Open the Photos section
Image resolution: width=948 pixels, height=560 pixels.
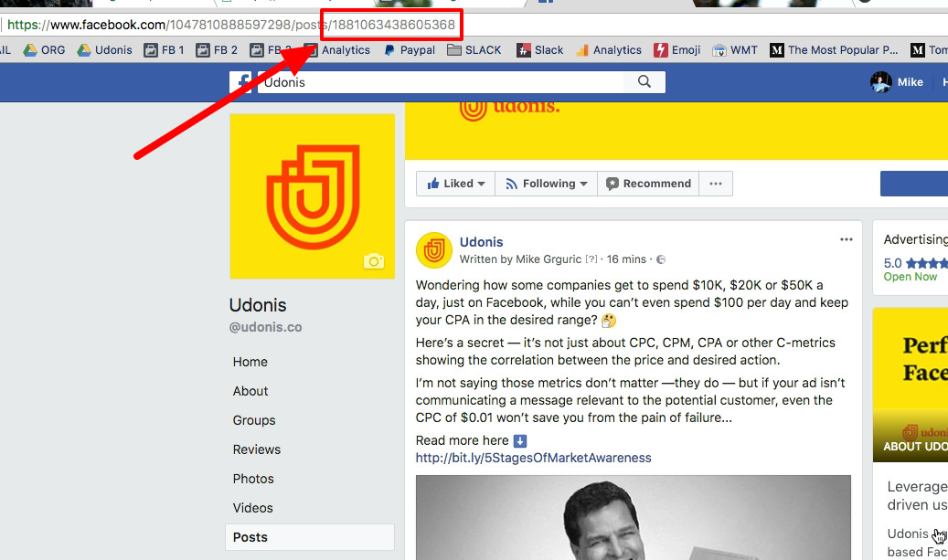pos(253,479)
